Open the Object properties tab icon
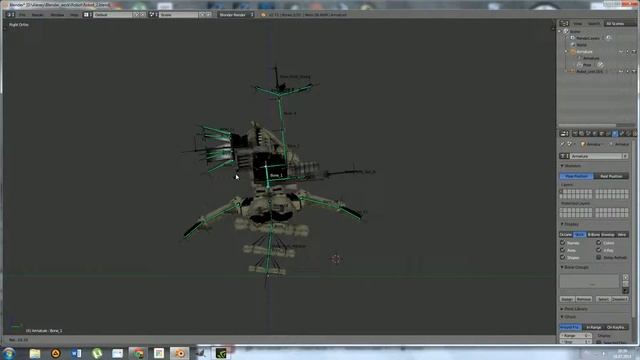The image size is (640, 360). coord(602,134)
